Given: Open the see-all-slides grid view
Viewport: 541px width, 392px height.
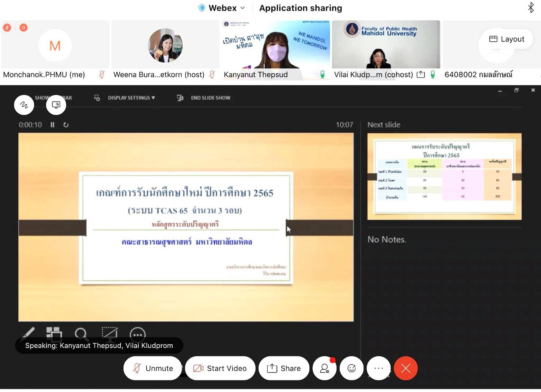Looking at the screenshot, I should coord(54,334).
